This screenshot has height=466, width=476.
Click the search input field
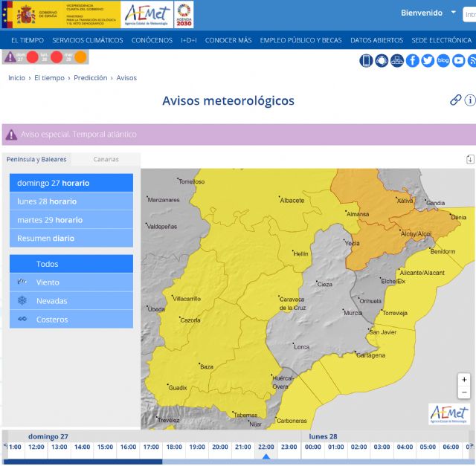pyautogui.click(x=469, y=14)
